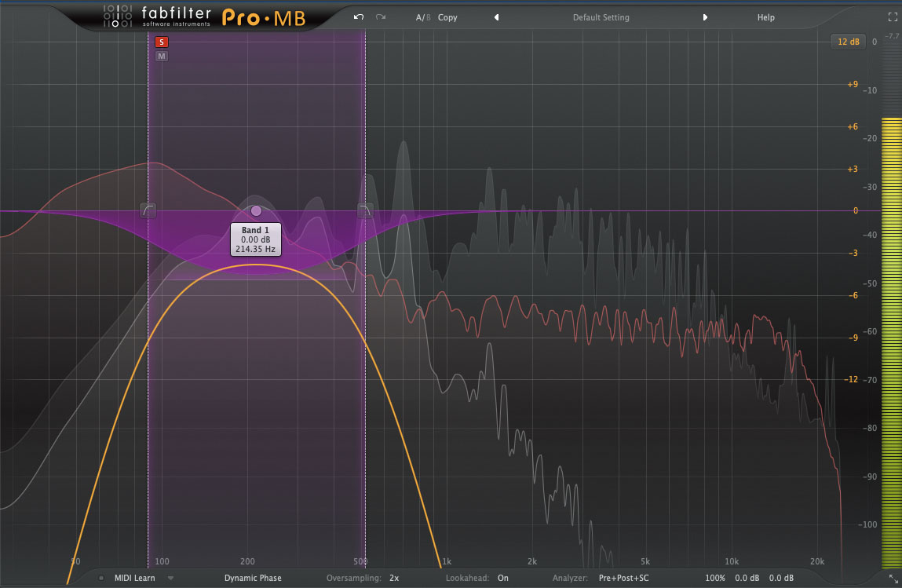
Task: Open the MIDI Learn dropdown arrow
Action: [171, 578]
